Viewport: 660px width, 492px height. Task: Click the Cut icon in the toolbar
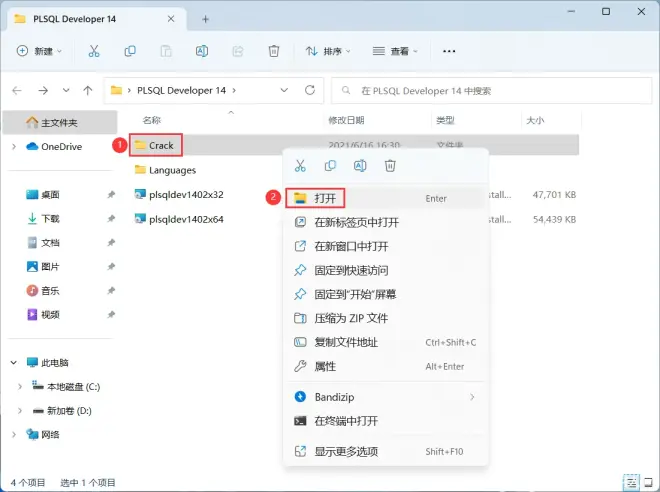click(94, 51)
